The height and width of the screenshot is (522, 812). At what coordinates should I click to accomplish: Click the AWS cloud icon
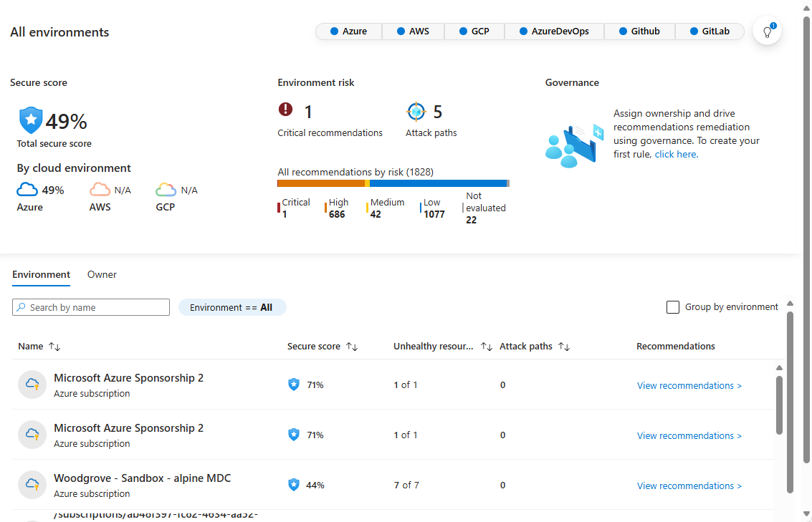pos(100,190)
